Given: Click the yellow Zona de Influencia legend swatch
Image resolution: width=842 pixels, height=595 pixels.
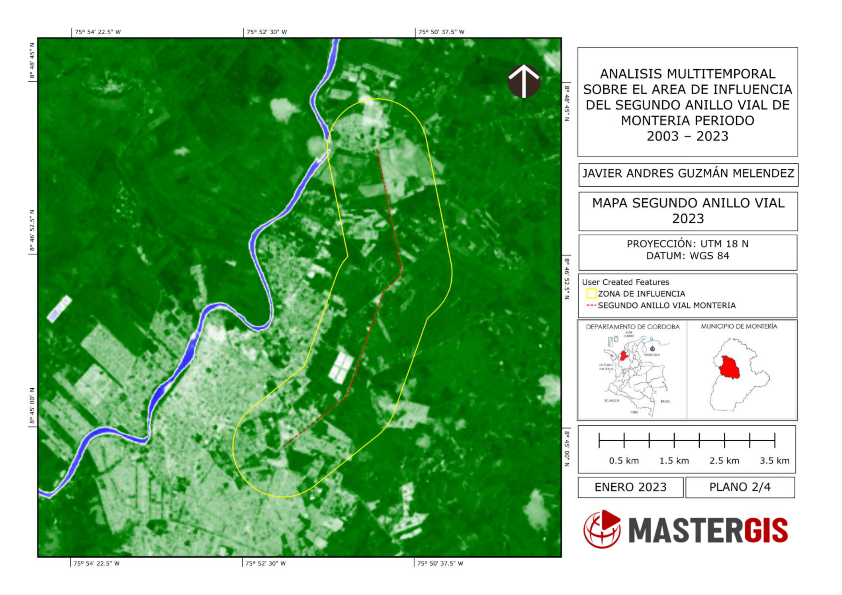Looking at the screenshot, I should (590, 294).
